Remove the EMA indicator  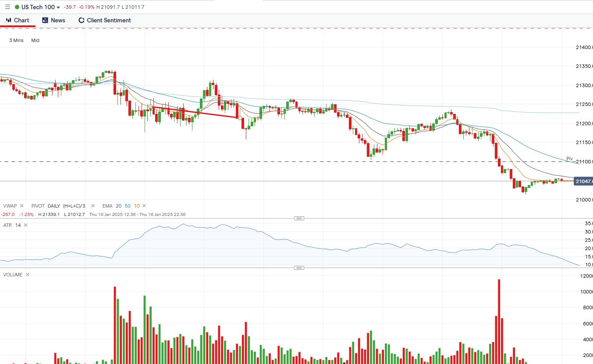click(144, 206)
